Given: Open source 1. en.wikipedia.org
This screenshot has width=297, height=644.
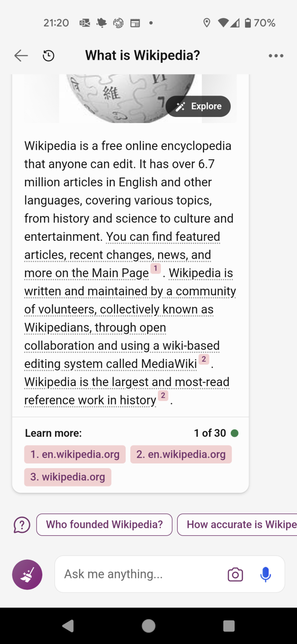Looking at the screenshot, I should point(75,454).
